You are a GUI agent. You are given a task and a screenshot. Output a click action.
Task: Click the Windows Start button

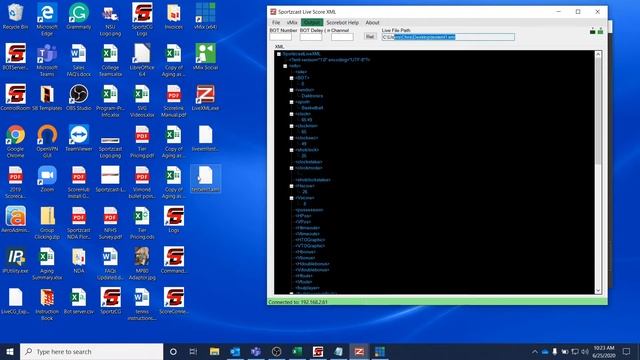click(10, 351)
